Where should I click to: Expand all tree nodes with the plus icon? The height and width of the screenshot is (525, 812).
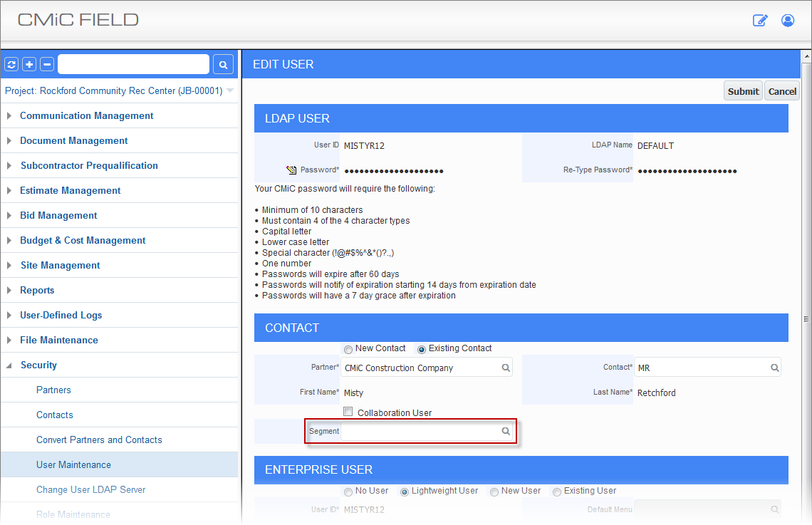[29, 64]
